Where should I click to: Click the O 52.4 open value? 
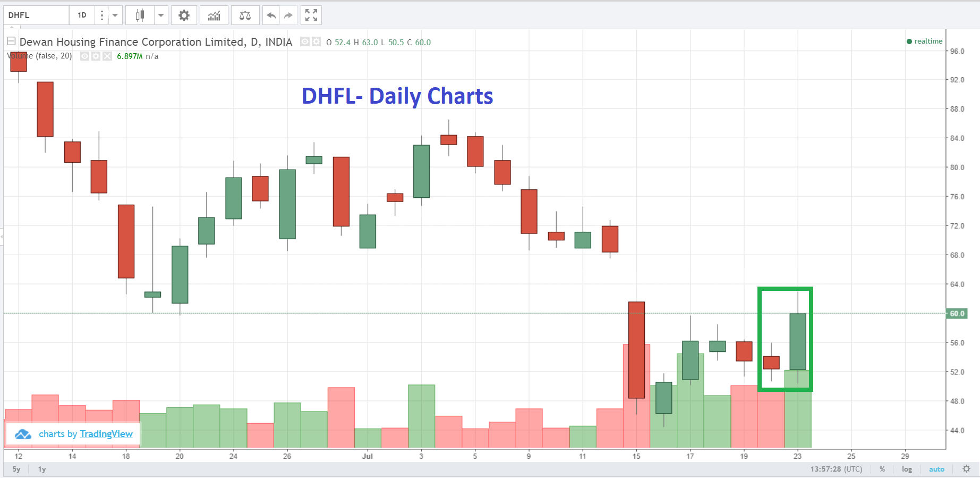(x=338, y=43)
